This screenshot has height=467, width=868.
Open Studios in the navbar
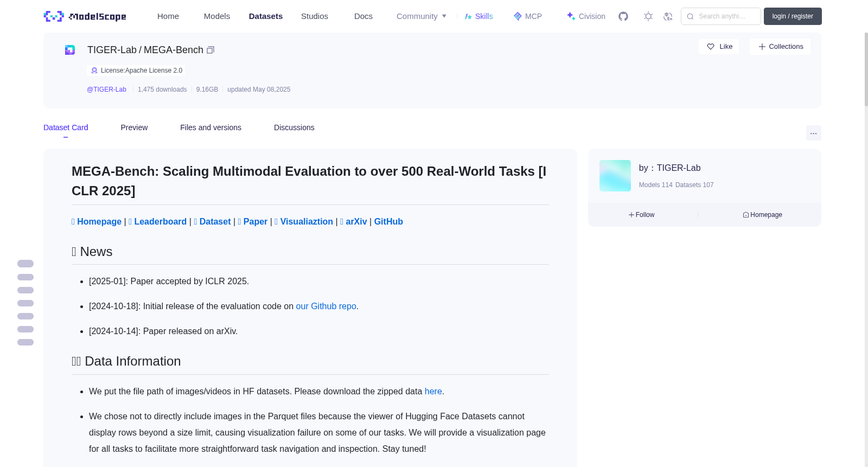pyautogui.click(x=315, y=16)
